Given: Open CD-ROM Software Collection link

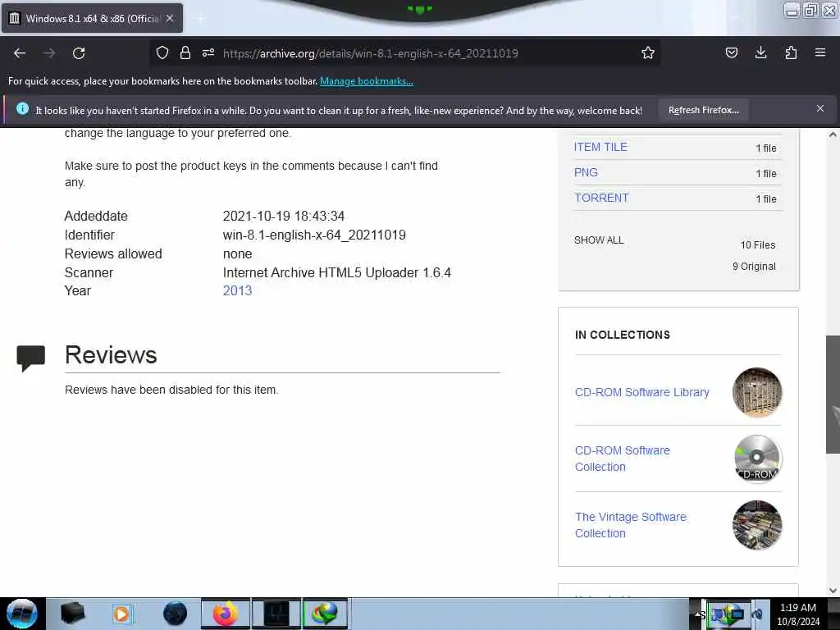Looking at the screenshot, I should [622, 459].
